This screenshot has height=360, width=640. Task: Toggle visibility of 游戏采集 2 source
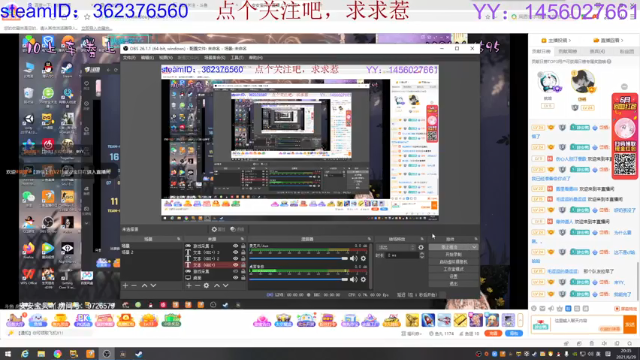click(235, 246)
